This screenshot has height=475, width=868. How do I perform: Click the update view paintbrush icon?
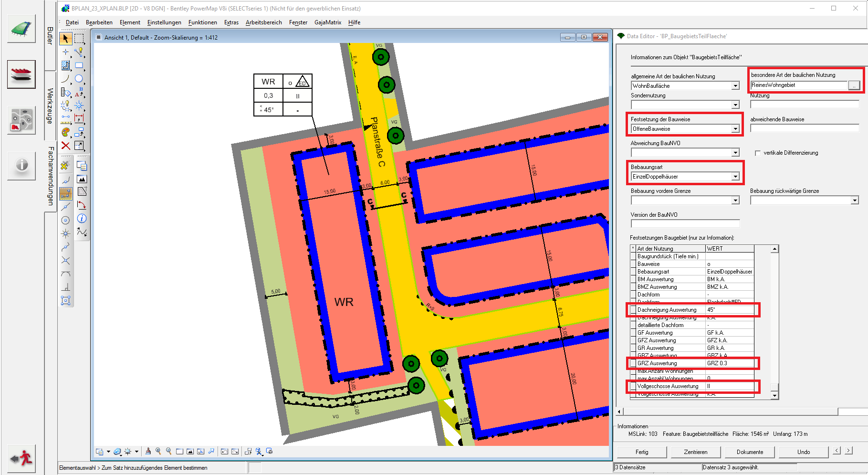pyautogui.click(x=148, y=451)
